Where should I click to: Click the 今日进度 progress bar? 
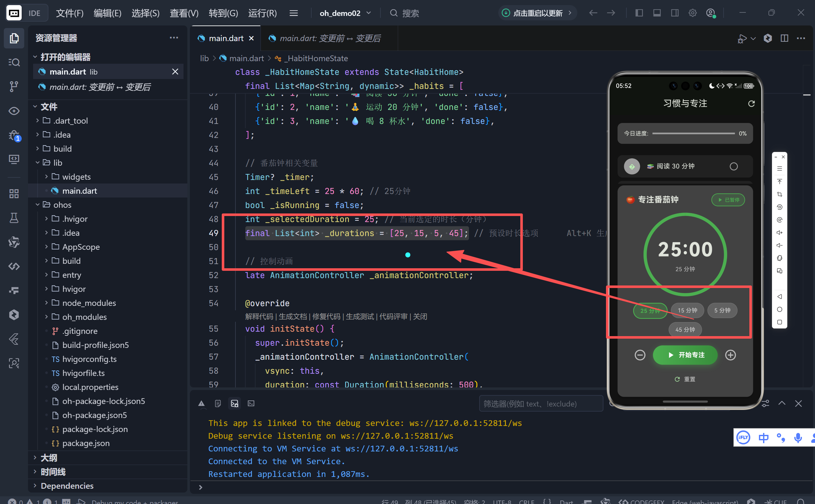693,133
